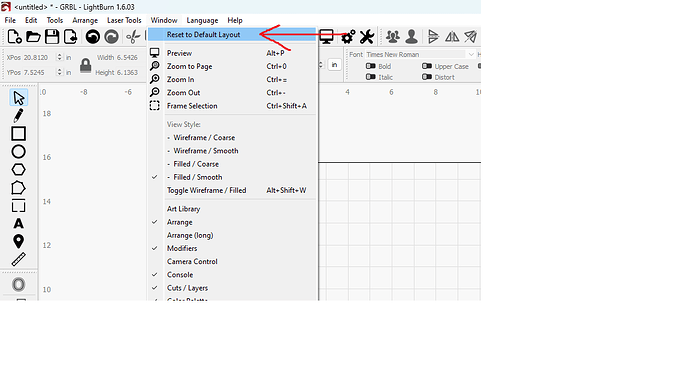Viewport: 690px width, 388px height.
Task: Open the Laser Tools menu
Action: pyautogui.click(x=124, y=20)
